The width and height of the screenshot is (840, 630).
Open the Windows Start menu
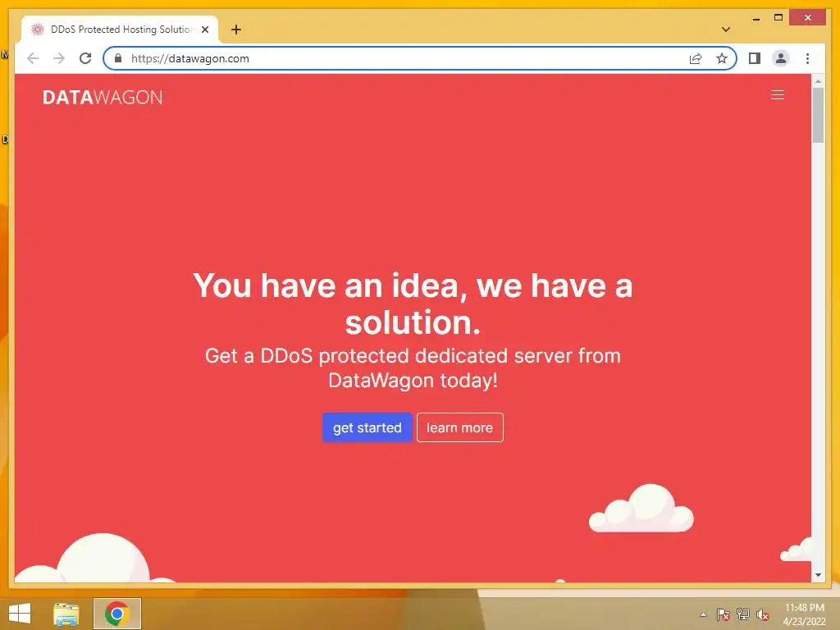20,614
